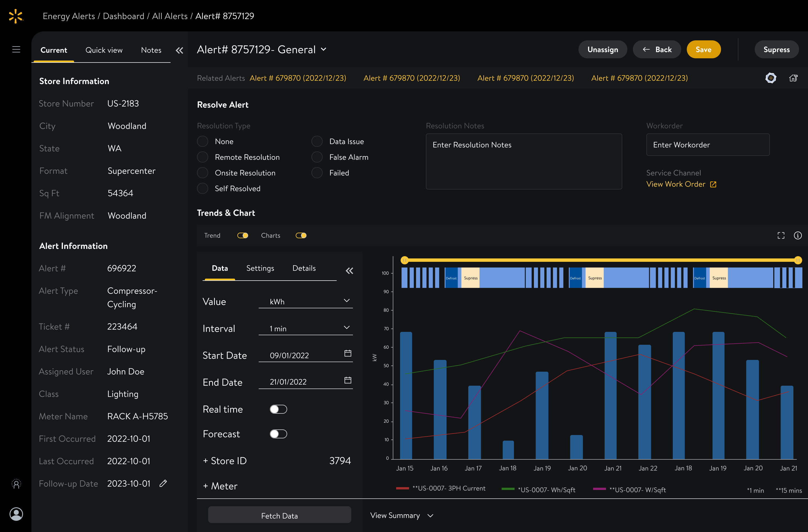The width and height of the screenshot is (808, 532).
Task: Click the first Supress timeline block
Action: pyautogui.click(x=470, y=278)
